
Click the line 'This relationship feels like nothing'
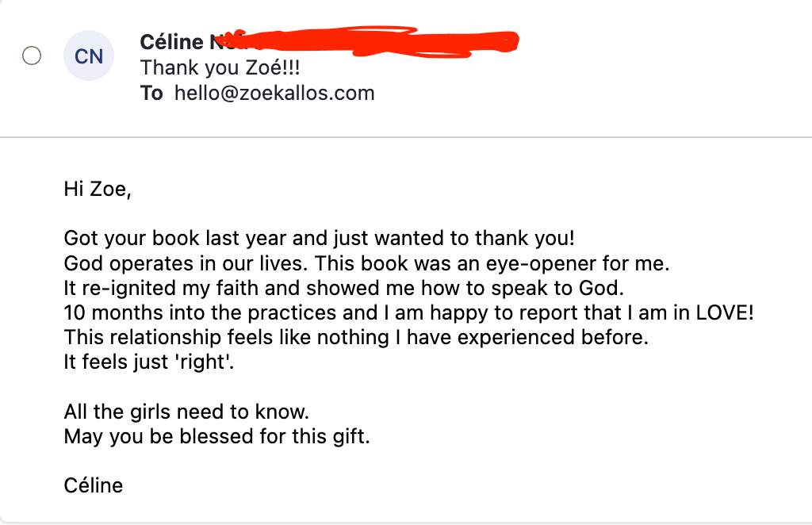pos(355,336)
